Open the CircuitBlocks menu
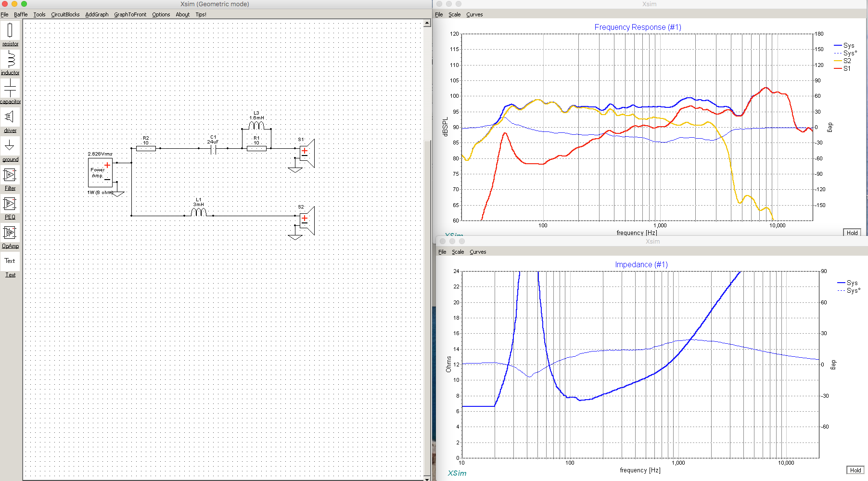The image size is (868, 481). pyautogui.click(x=65, y=14)
